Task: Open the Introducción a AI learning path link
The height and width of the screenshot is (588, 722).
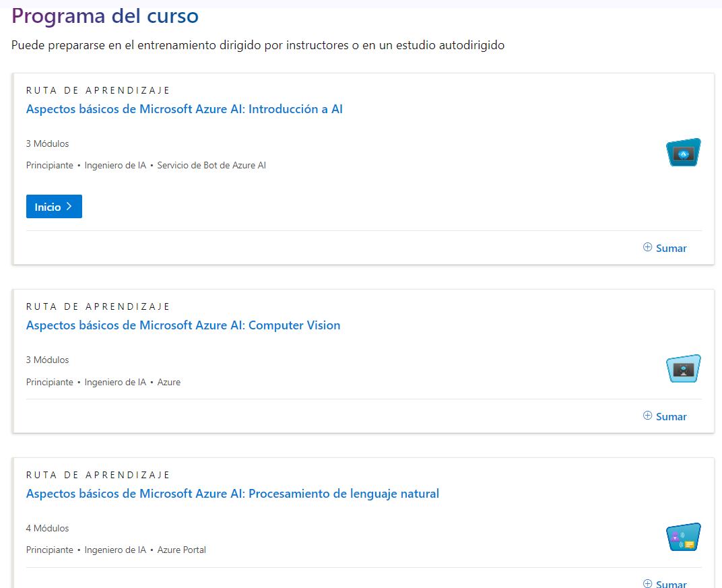Action: pos(185,109)
